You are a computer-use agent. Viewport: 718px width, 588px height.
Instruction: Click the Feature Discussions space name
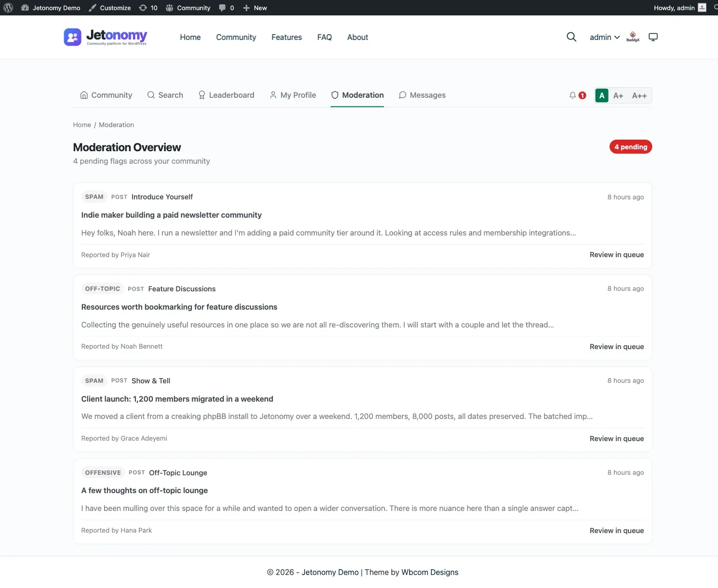coord(182,289)
